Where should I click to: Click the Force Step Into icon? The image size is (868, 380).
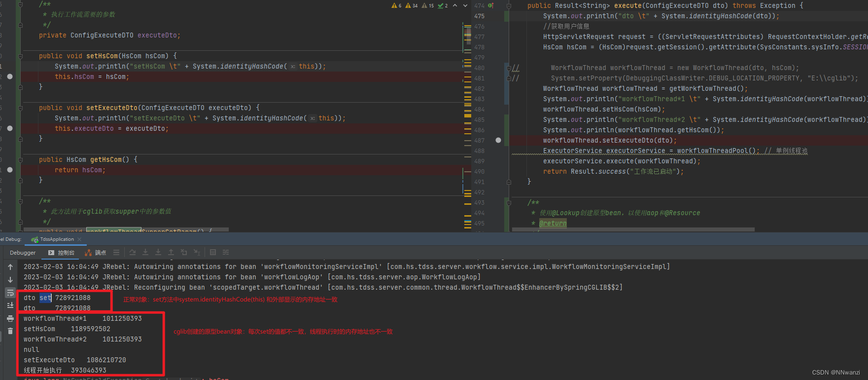(x=158, y=252)
